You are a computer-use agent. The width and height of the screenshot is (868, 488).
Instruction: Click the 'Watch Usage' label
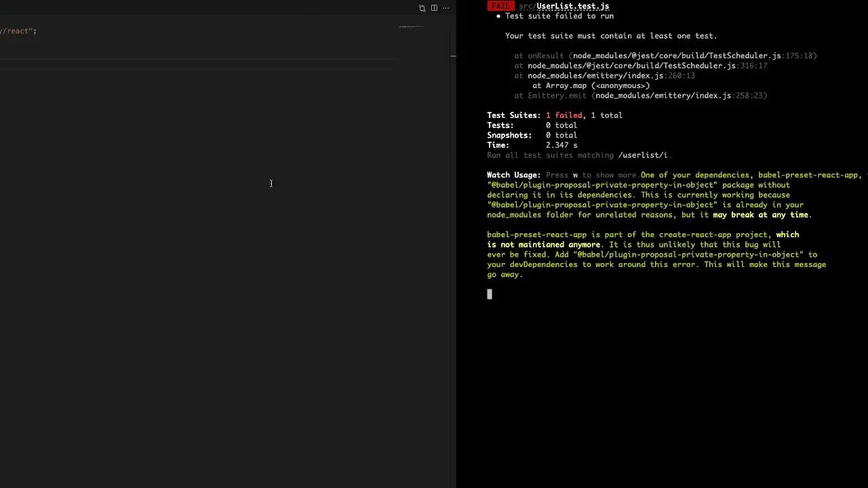513,175
